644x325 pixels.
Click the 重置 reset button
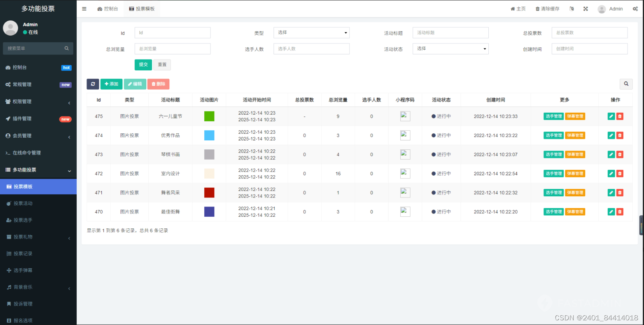pyautogui.click(x=162, y=65)
